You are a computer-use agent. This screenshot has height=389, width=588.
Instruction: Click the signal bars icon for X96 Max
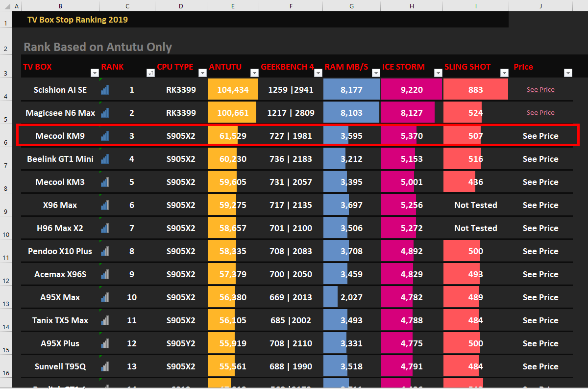(105, 205)
